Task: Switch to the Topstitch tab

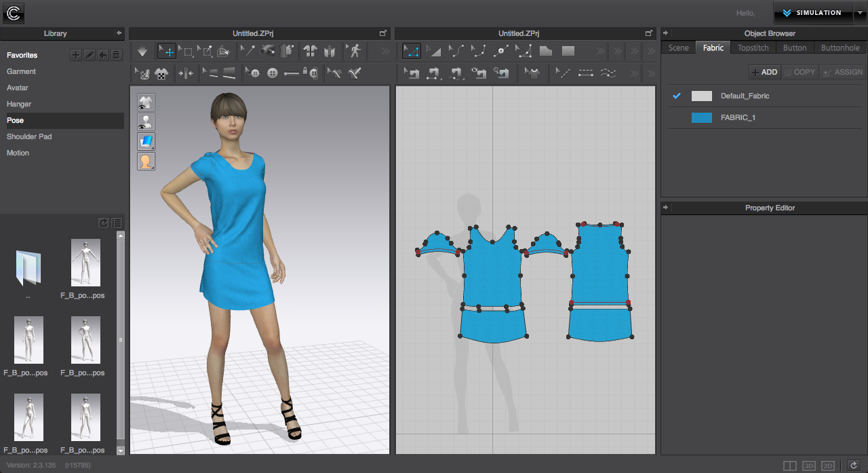Action: [753, 48]
